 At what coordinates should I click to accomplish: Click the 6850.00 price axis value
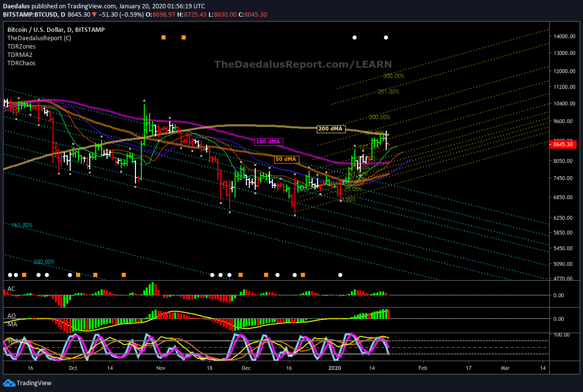pyautogui.click(x=563, y=197)
